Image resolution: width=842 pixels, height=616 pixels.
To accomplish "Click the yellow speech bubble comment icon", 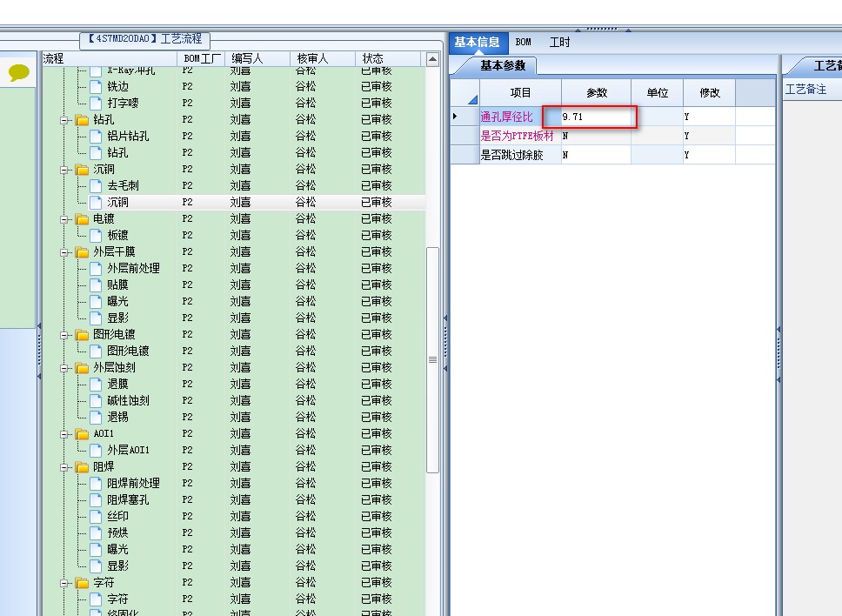I will click(x=18, y=72).
